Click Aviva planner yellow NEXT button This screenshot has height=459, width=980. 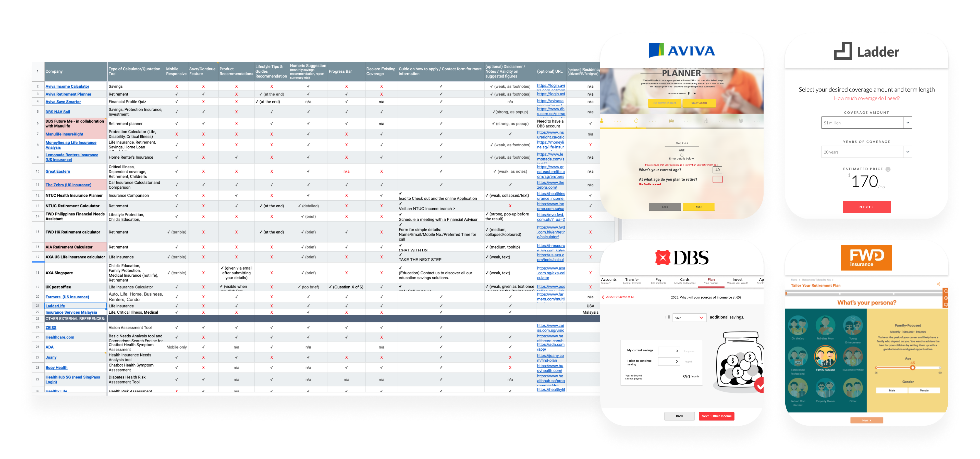(699, 207)
